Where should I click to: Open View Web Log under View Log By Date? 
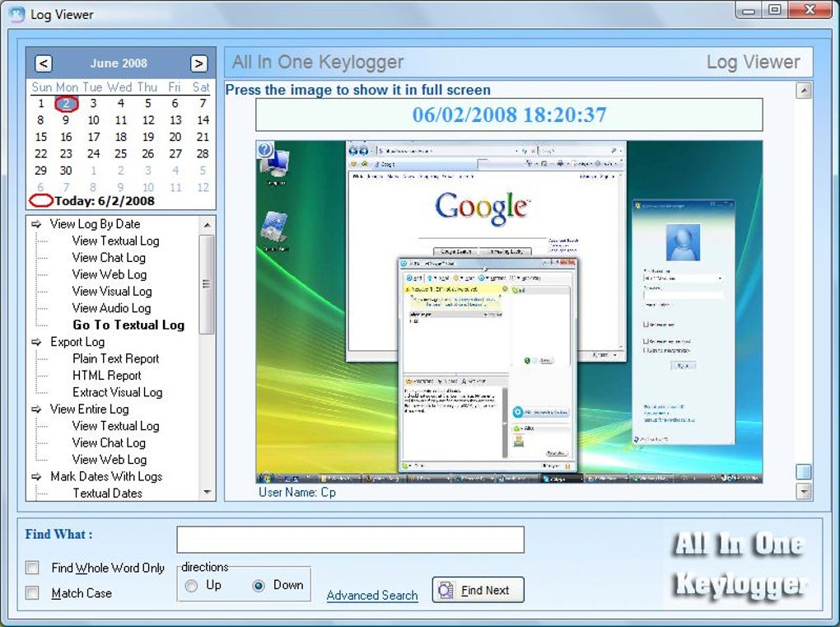110,274
